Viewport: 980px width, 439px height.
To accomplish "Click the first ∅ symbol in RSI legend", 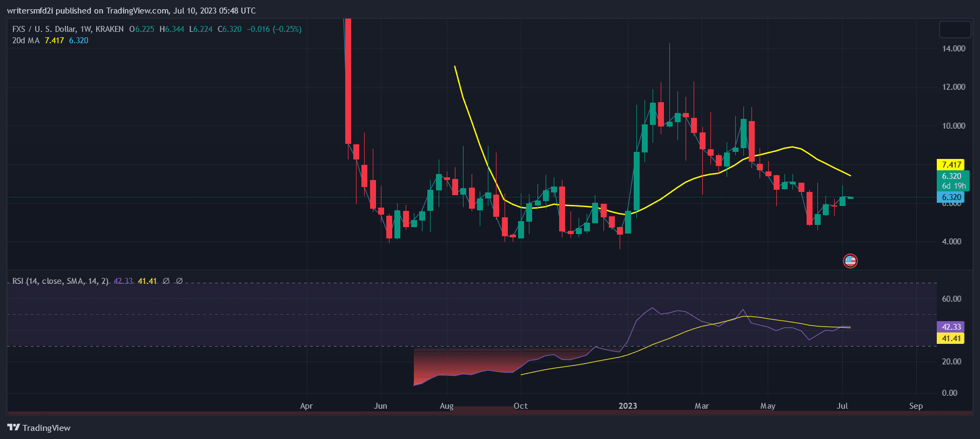I will pos(166,281).
